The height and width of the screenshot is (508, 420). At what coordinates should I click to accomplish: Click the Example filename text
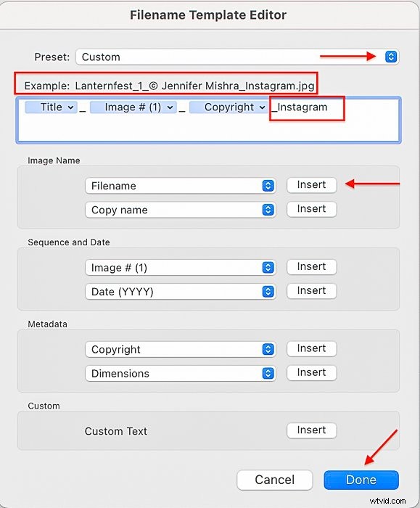[194, 86]
